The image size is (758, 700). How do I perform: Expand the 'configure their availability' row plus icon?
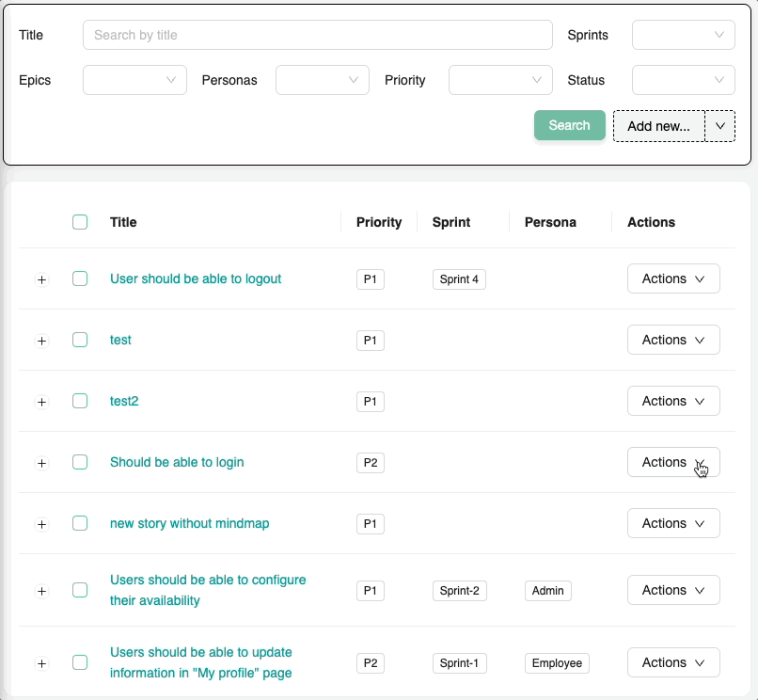tap(41, 591)
